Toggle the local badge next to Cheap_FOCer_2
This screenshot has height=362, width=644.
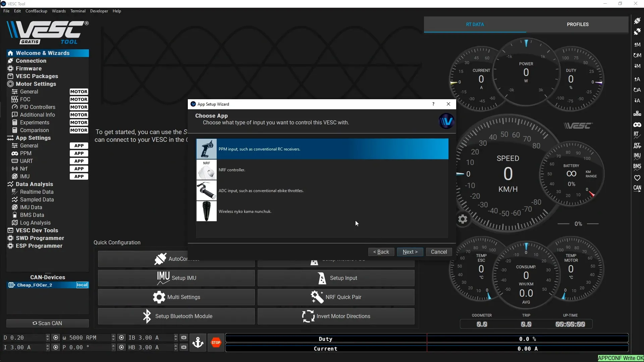(82, 285)
